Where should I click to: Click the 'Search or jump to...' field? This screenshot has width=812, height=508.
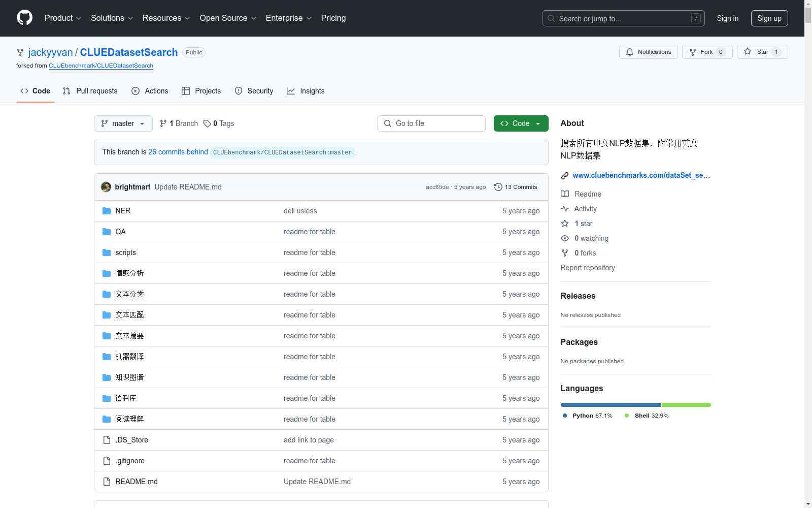[x=624, y=18]
